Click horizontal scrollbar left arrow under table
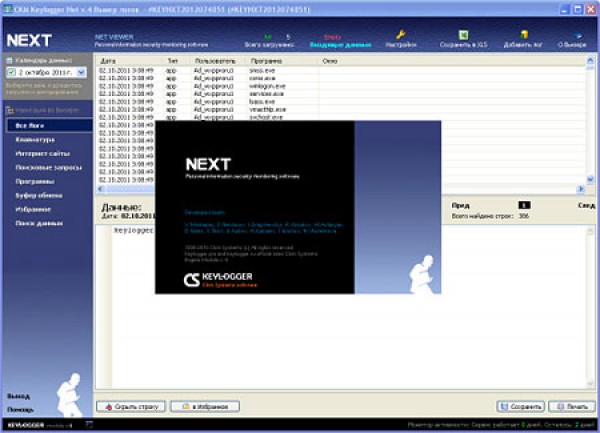The image size is (600, 433). 101,189
